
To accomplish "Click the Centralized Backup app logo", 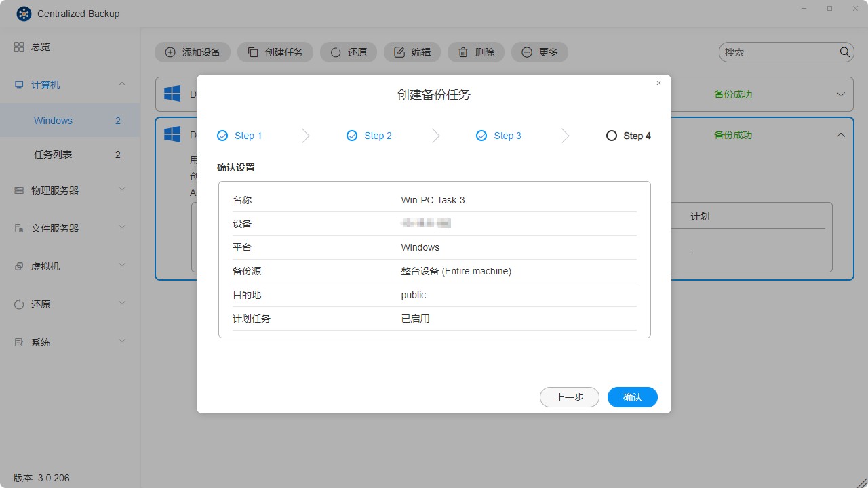I will (x=24, y=13).
